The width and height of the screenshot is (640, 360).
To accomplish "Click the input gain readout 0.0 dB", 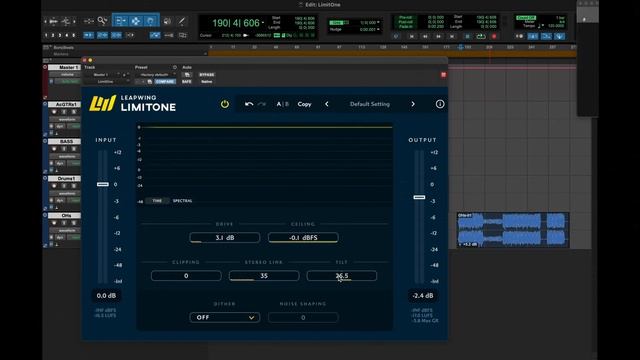I will pyautogui.click(x=106, y=296).
